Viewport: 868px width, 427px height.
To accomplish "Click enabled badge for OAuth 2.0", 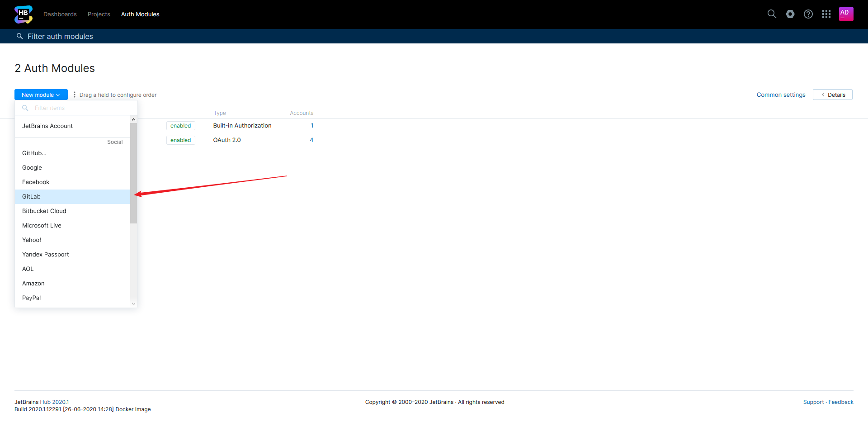I will [181, 140].
